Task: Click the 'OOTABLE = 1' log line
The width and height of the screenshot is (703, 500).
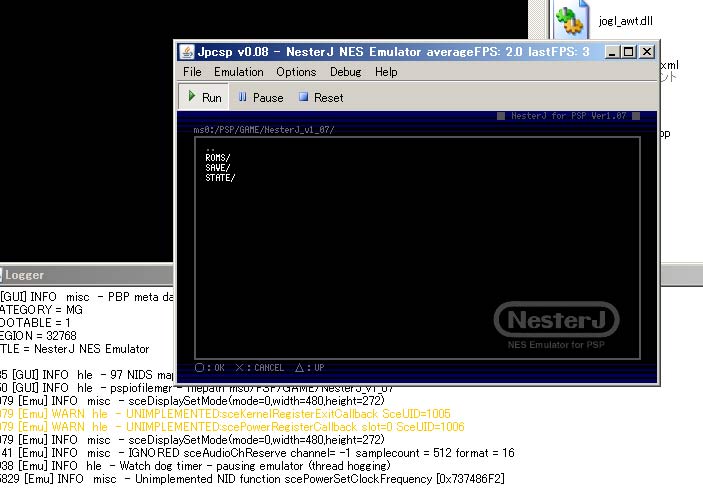Action: pos(35,322)
